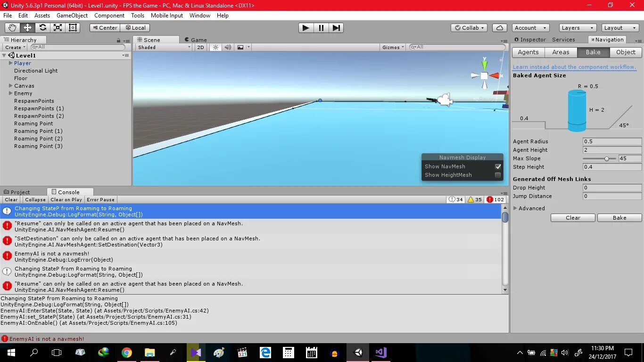
Task: Uncheck Show NavMesh checkbox
Action: [x=498, y=166]
